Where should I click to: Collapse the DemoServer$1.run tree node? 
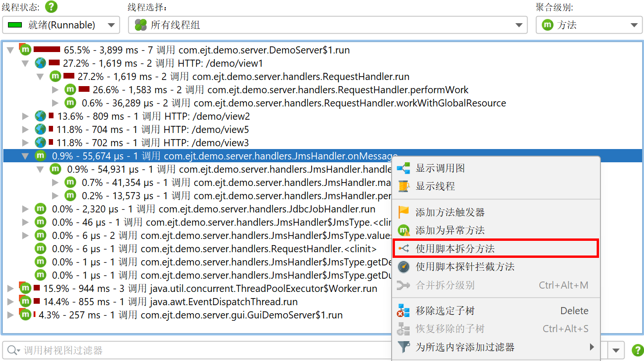click(10, 50)
